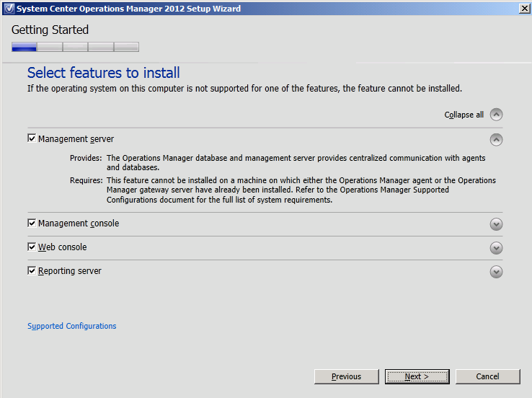Uncheck the Management console checkbox
The width and height of the screenshot is (532, 398).
pyautogui.click(x=32, y=223)
